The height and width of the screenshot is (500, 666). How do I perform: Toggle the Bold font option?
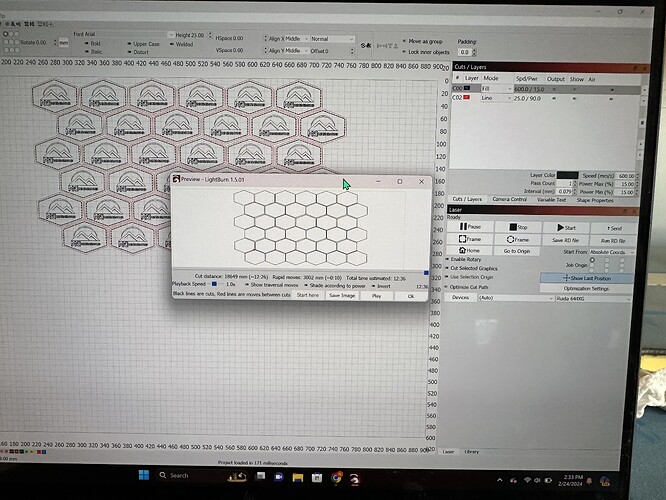93,43
